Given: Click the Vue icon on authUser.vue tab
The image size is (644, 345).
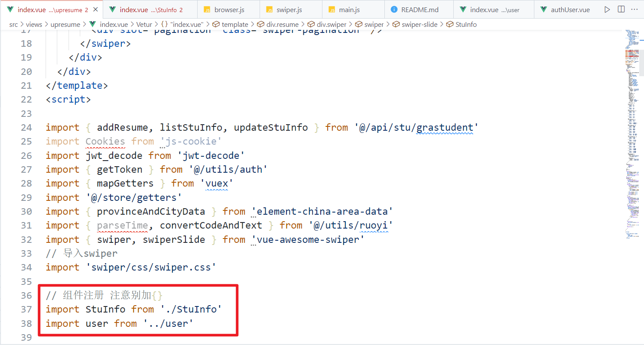Looking at the screenshot, I should pyautogui.click(x=543, y=10).
